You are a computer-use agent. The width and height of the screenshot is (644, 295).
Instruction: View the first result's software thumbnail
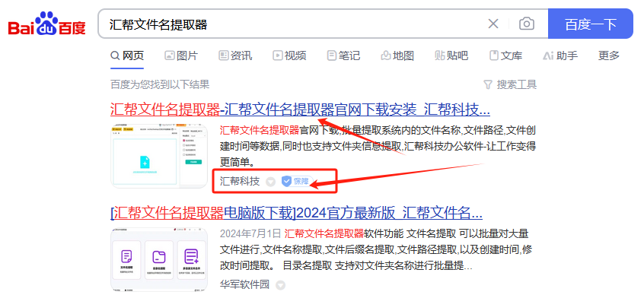click(159, 156)
